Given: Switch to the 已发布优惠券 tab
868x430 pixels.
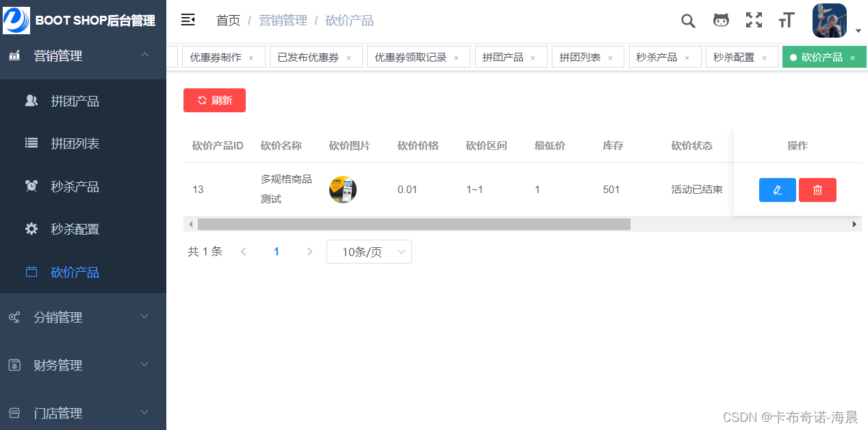Looking at the screenshot, I should tap(309, 57).
